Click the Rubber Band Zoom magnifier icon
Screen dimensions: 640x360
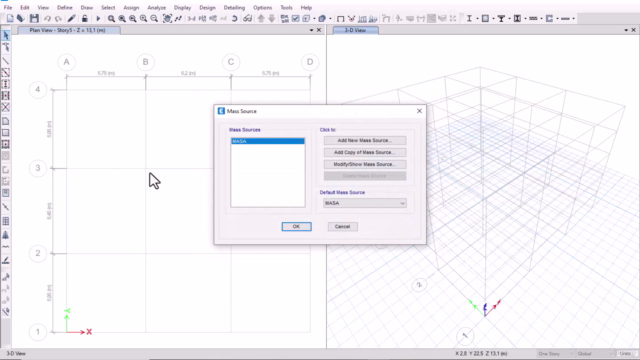[111, 18]
